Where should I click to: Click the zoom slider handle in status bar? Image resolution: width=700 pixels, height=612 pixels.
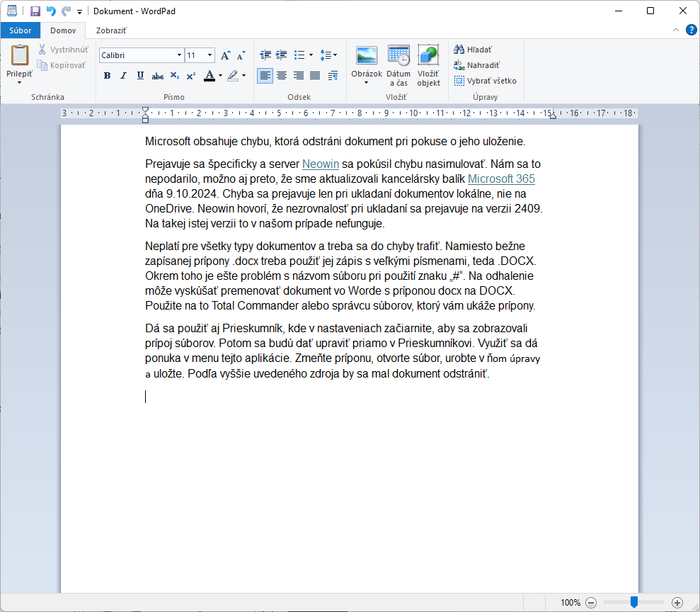tap(634, 602)
